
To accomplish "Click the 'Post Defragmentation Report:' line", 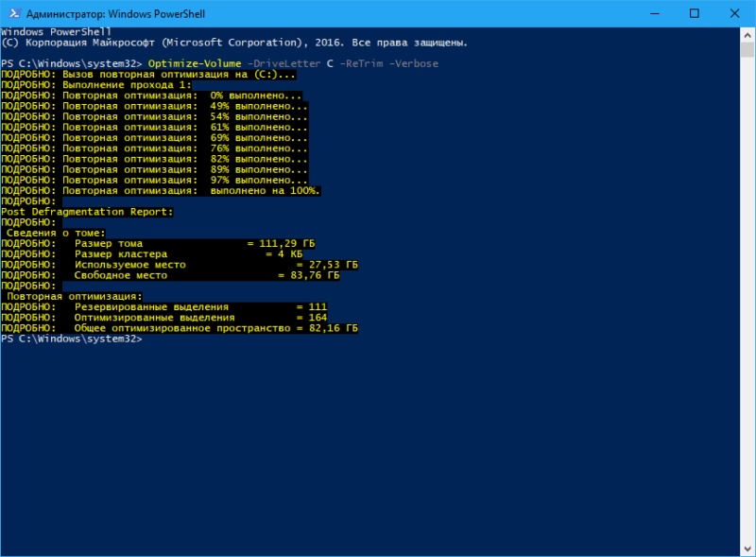I will pos(87,213).
